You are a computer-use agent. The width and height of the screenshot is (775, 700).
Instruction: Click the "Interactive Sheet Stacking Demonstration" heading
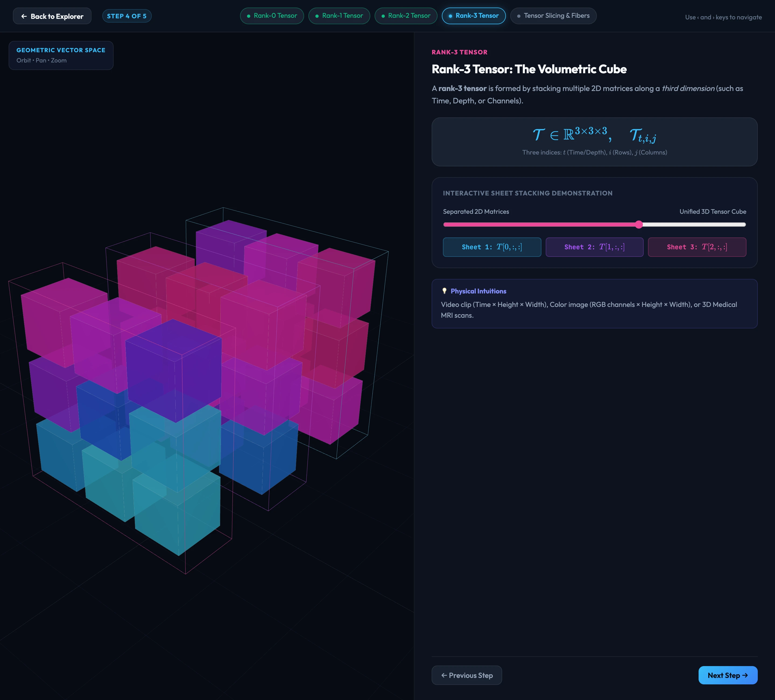click(527, 193)
